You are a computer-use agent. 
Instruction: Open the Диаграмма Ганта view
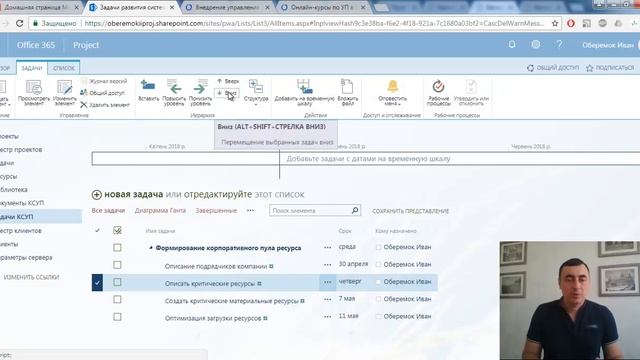pyautogui.click(x=160, y=211)
